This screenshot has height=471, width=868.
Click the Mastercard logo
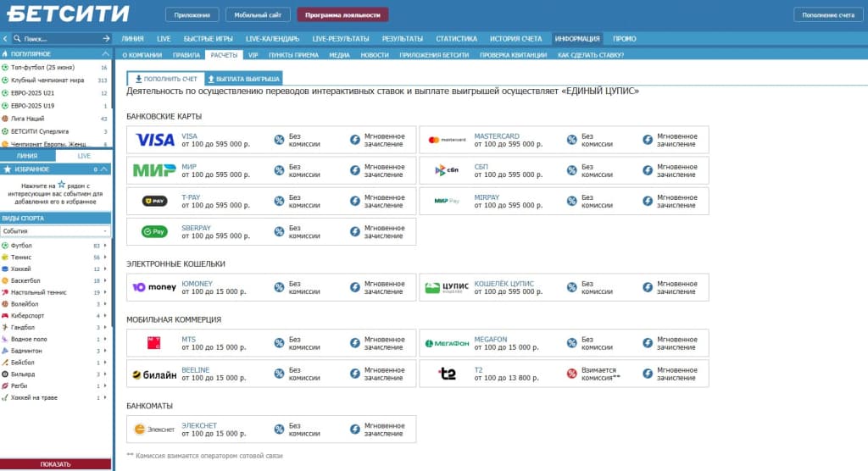[448, 140]
